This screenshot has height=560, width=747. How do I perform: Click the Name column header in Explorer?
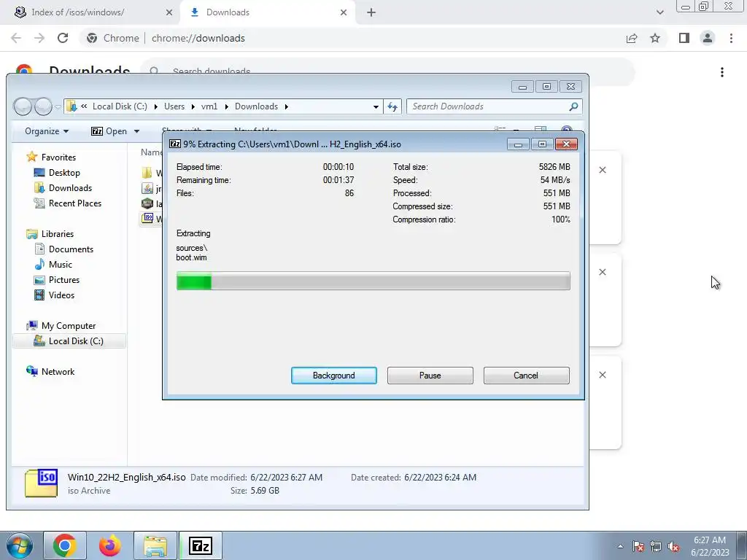click(x=151, y=152)
